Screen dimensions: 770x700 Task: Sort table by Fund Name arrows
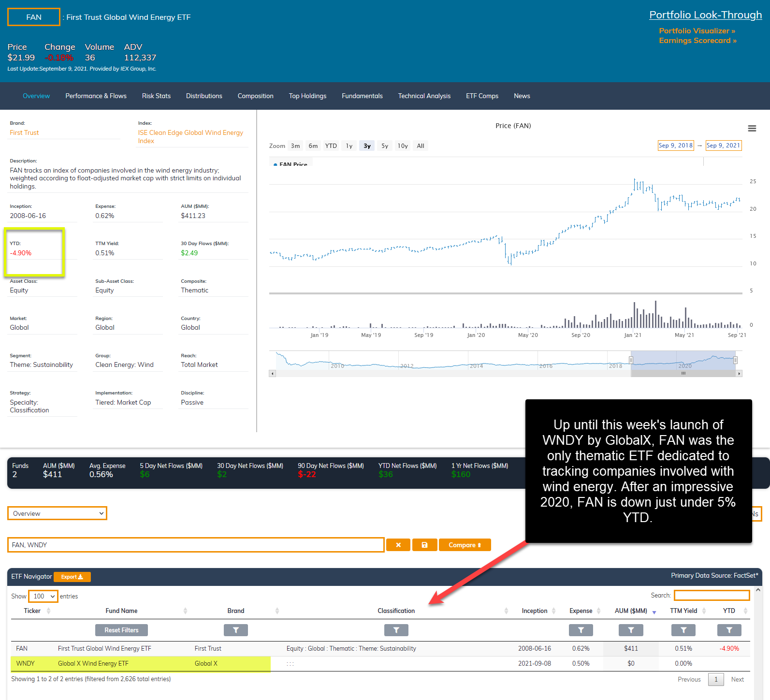click(185, 611)
